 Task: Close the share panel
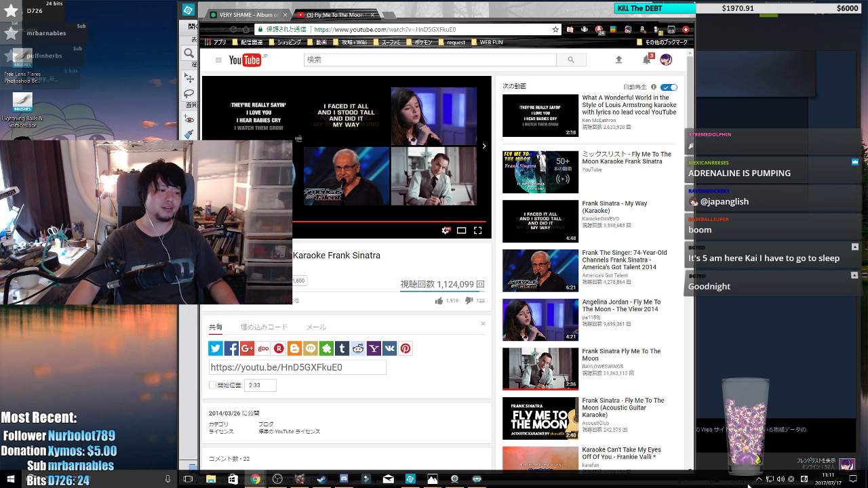484,323
